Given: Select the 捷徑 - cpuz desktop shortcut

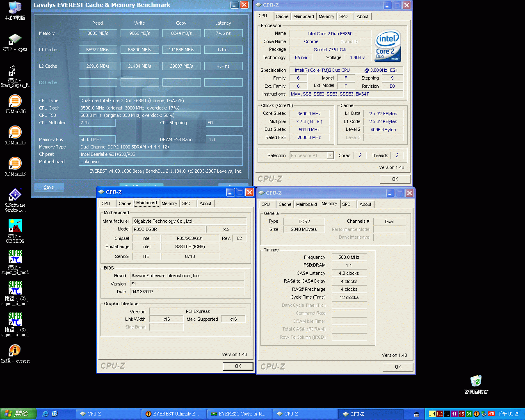Looking at the screenshot, I should (15, 43).
